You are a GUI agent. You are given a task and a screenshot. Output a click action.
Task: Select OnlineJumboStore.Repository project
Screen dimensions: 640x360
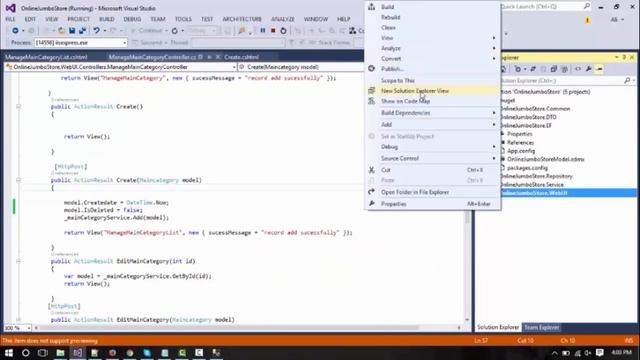pyautogui.click(x=537, y=176)
